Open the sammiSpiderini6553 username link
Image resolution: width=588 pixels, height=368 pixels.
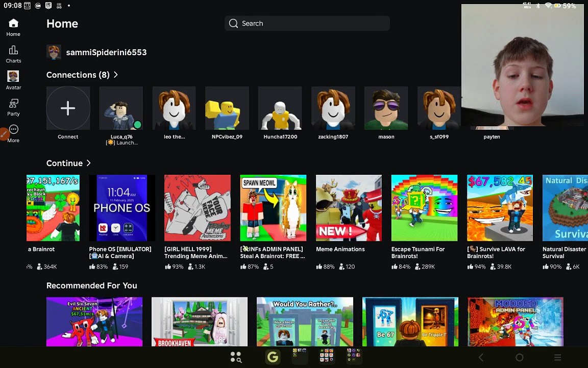click(x=106, y=52)
